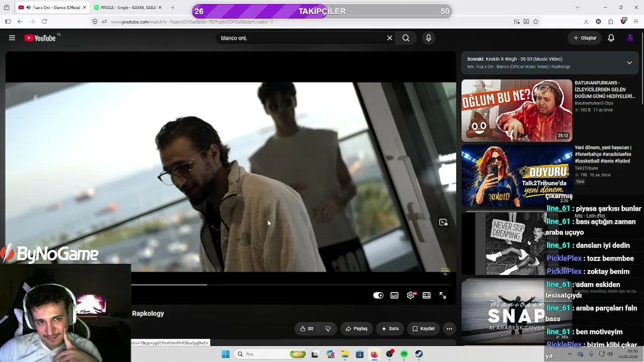Toggle the video autoplay switch
This screenshot has width=644, height=362.
pyautogui.click(x=378, y=296)
